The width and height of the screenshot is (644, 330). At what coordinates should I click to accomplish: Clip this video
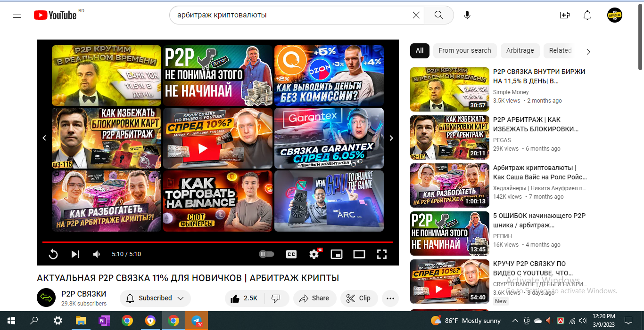[x=358, y=298]
